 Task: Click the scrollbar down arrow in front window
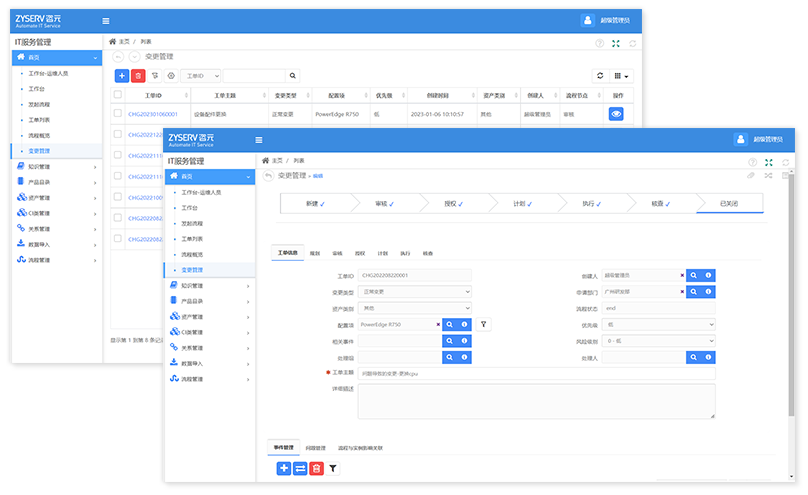coord(791,477)
